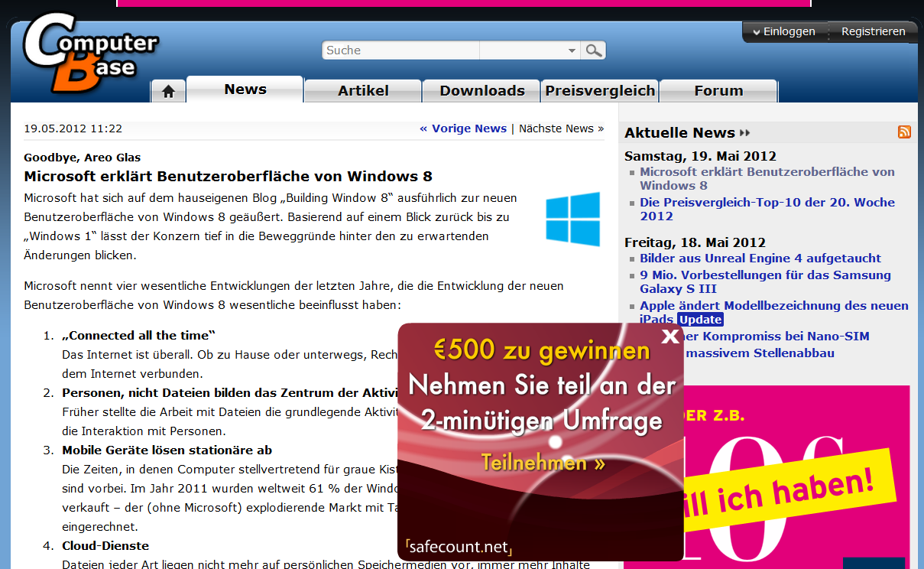This screenshot has height=569, width=924.
Task: Subscribe via the orange RSS feed icon
Action: tap(904, 132)
